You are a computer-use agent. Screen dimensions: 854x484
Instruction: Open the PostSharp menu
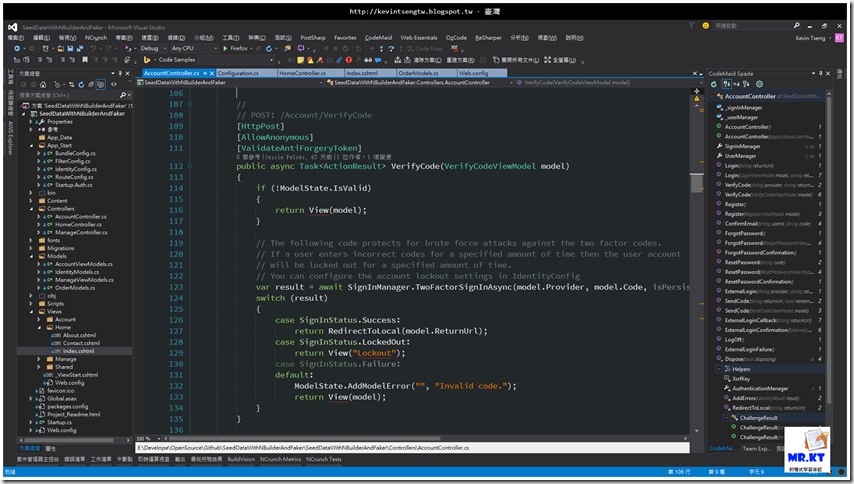(313, 38)
